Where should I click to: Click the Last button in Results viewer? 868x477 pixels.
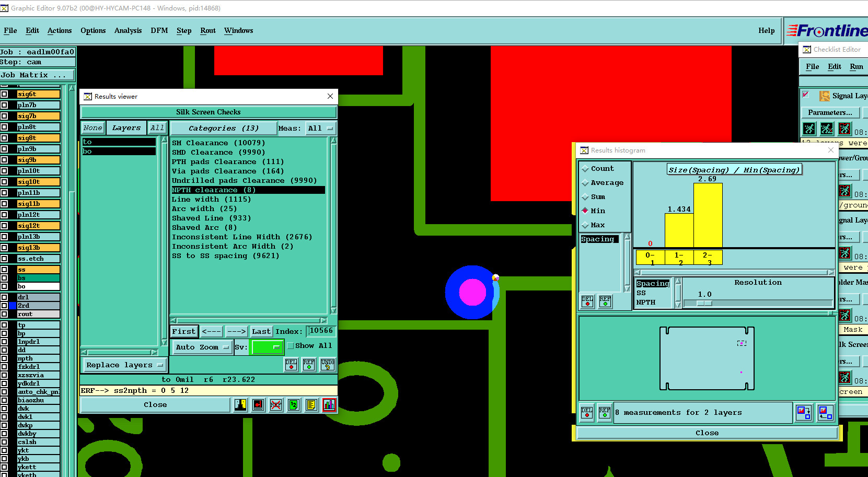pos(261,332)
